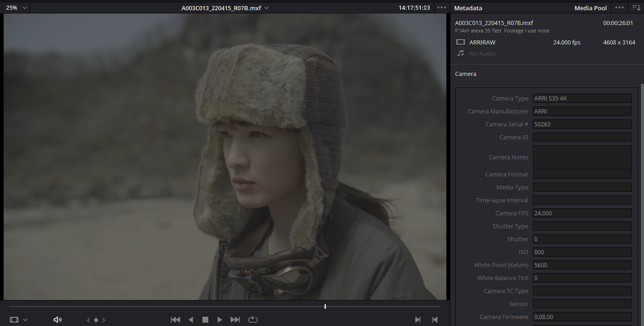Screen dimensions: 644x326
Task: Go to previous with left jog arrow
Action: pyautogui.click(x=89, y=320)
